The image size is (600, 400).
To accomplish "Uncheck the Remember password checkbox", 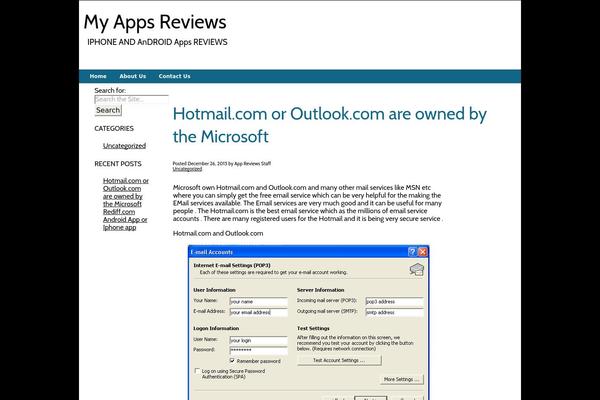I will click(x=232, y=361).
